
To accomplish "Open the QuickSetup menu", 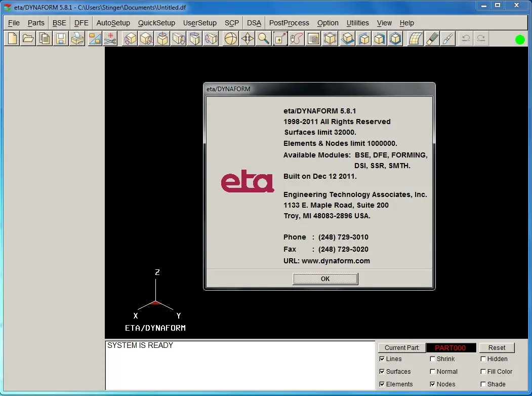I will point(156,23).
